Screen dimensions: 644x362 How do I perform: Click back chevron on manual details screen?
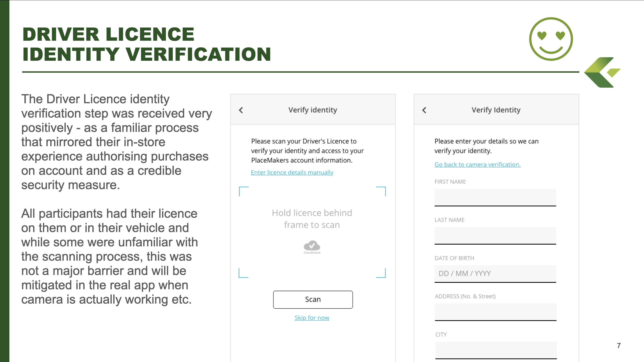(x=424, y=110)
